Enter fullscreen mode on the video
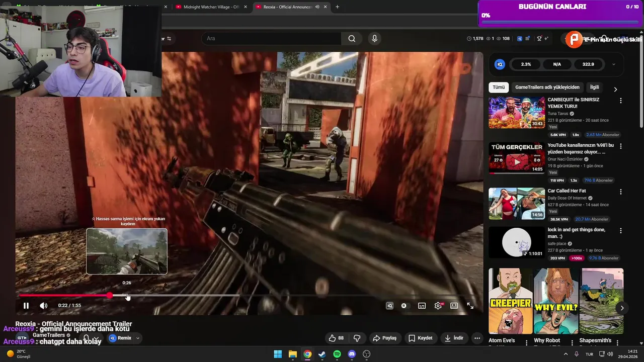The width and height of the screenshot is (644, 362). coord(470,306)
